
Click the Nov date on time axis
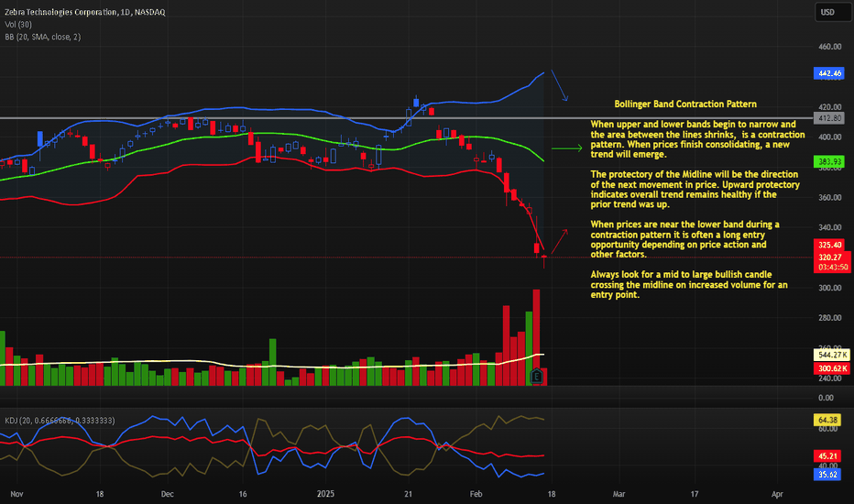[x=16, y=494]
